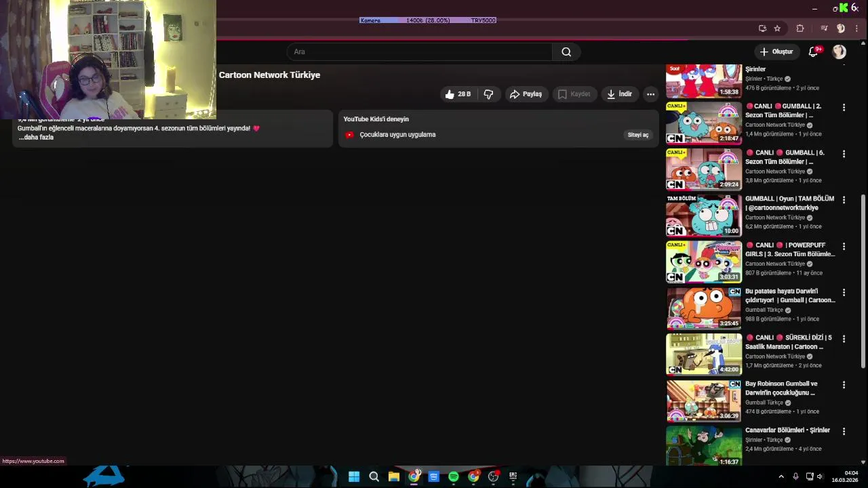Install the page as app icon
Image resolution: width=868 pixels, height=488 pixels.
click(x=762, y=28)
